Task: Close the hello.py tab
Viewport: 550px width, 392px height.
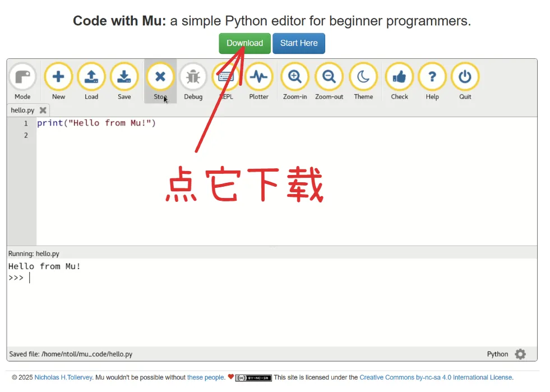Action: [x=43, y=110]
